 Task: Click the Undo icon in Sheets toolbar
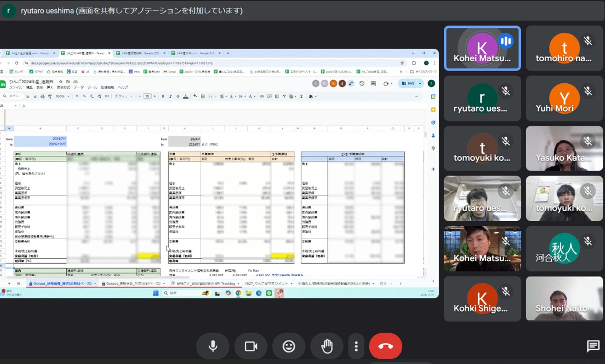click(x=28, y=97)
